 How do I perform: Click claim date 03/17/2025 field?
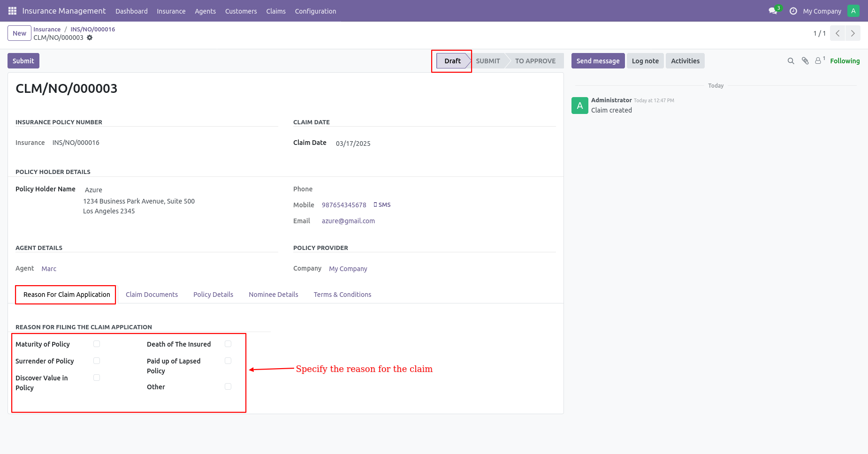click(x=353, y=144)
